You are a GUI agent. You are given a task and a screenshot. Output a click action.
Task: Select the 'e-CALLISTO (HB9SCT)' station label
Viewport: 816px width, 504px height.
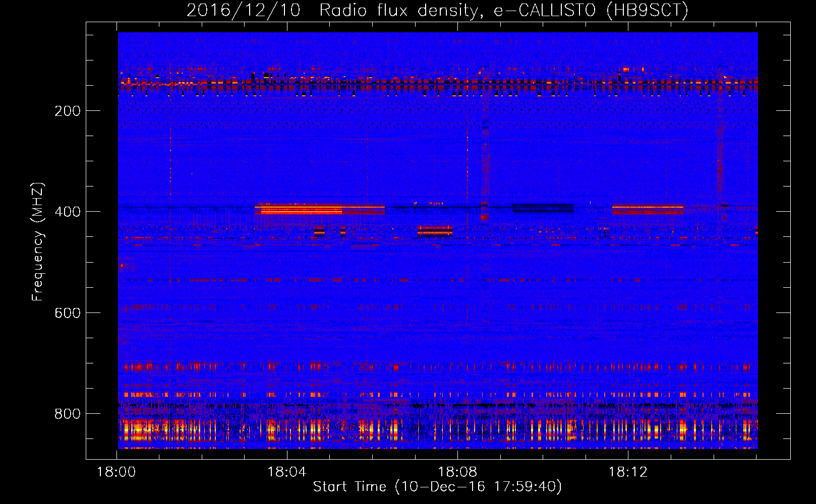coord(591,11)
